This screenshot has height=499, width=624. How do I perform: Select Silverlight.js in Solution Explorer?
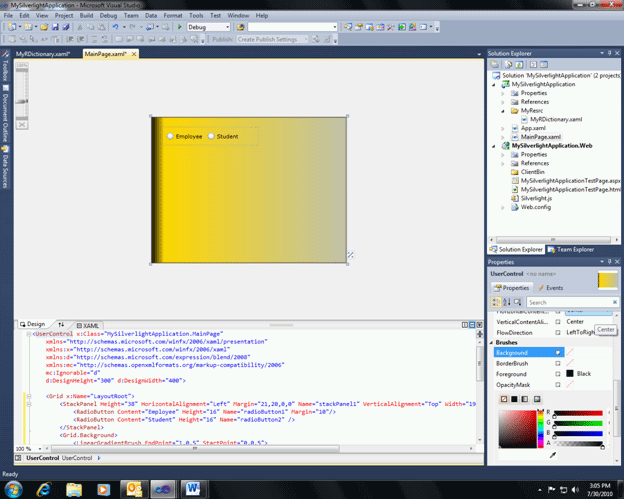coord(536,198)
